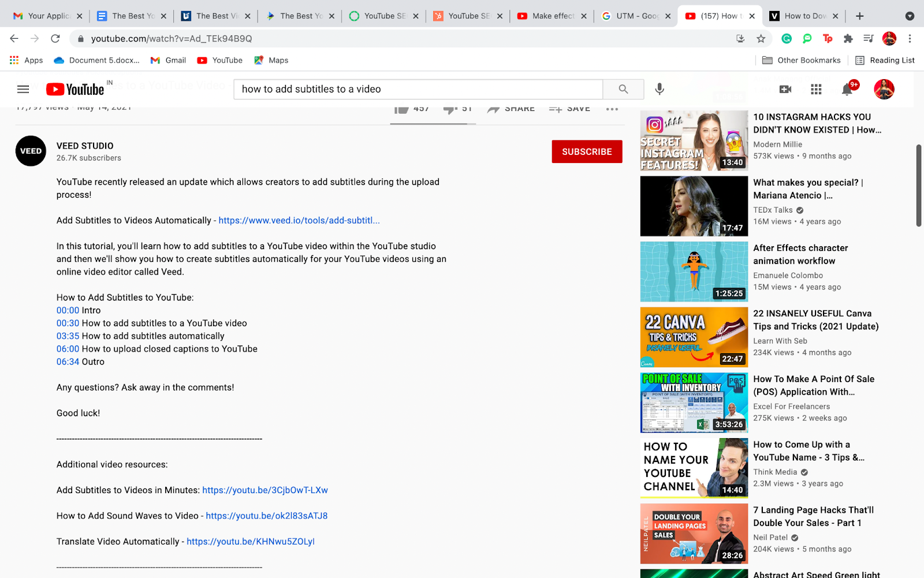Subscribe to VEED STUDIO channel
Screen dimensions: 924x578
[x=587, y=151]
